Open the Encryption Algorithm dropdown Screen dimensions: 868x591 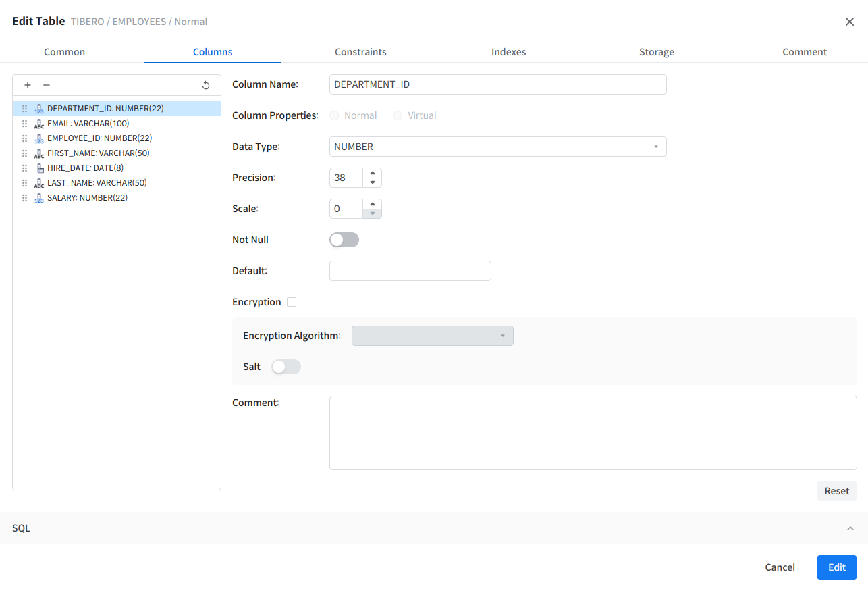(432, 336)
